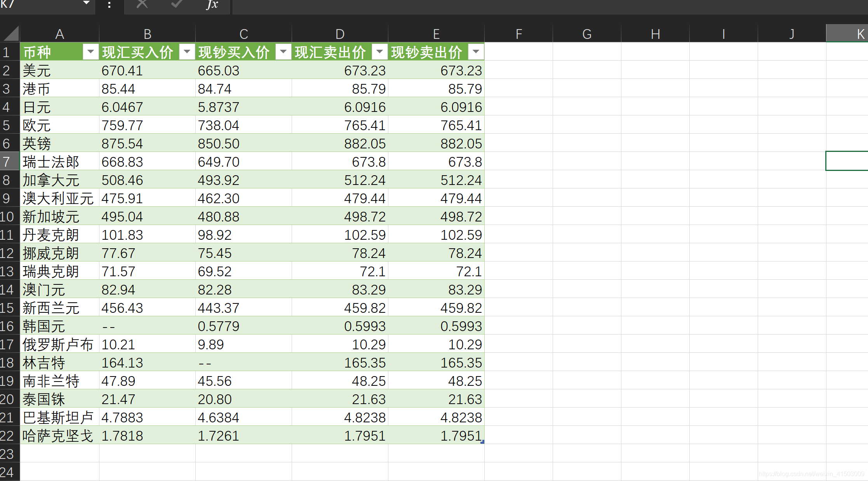Screen dimensions: 868x481
Task: Click the 巴基斯坦卢 cell
Action: 60,417
